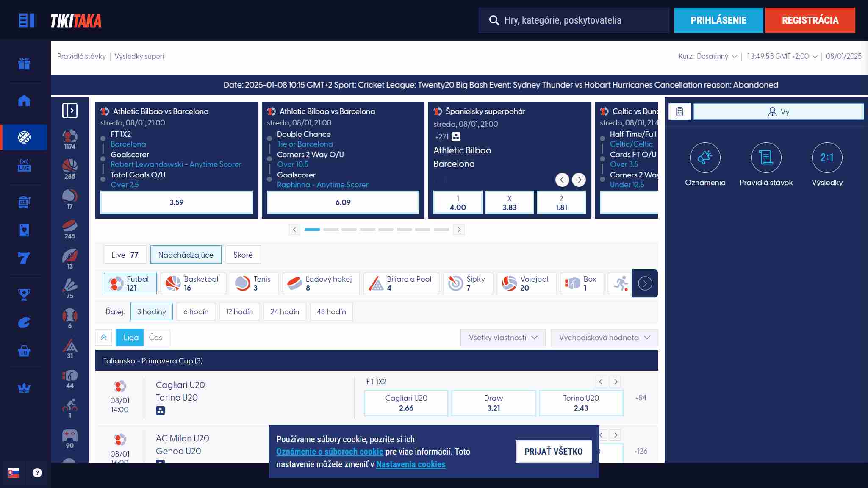Click the games search input field

(574, 20)
